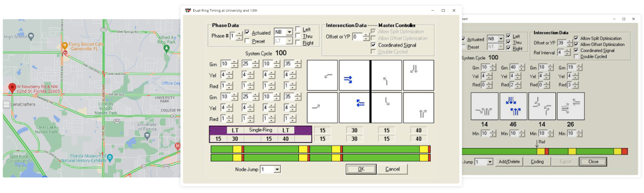Viewport: 644px width, 193px height.
Task: Click the LensCrafters shopping marker
Action: coord(6,105)
